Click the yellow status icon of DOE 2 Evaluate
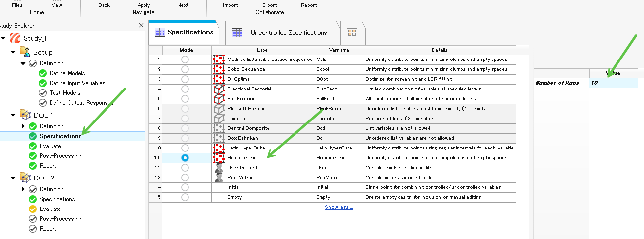The width and height of the screenshot is (644, 239). click(33, 209)
